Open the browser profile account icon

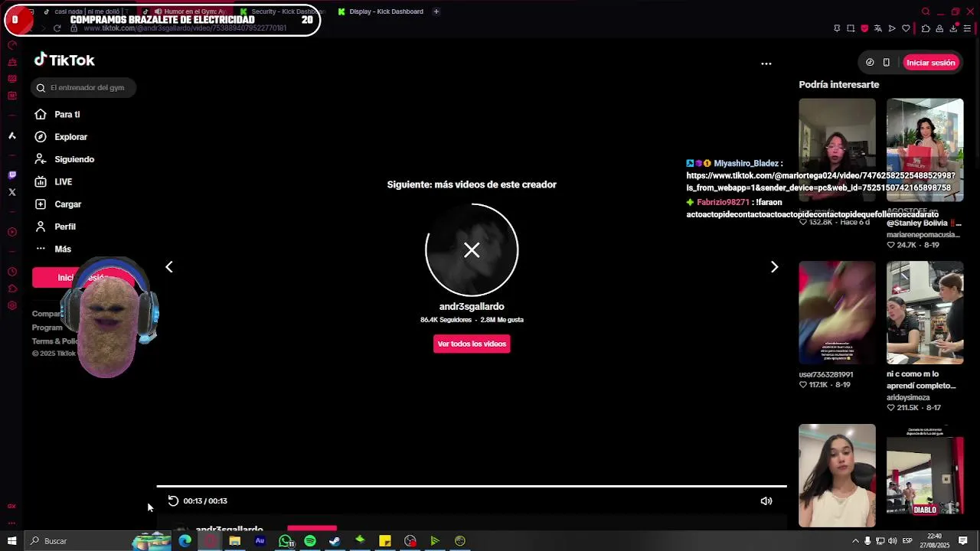(x=939, y=28)
